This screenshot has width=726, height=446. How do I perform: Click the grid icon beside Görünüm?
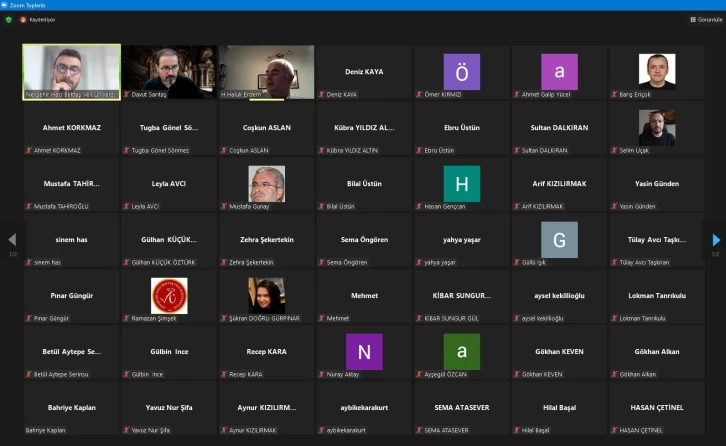tap(694, 19)
